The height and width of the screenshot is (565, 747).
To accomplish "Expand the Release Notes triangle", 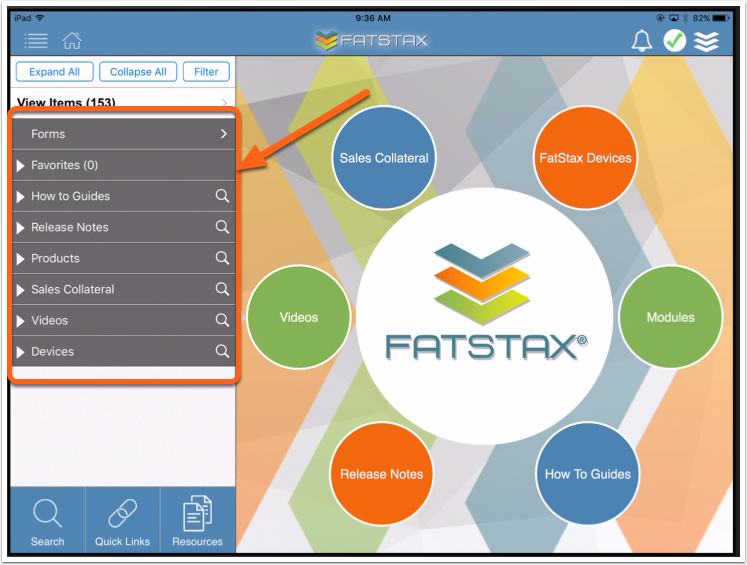I will [x=20, y=228].
